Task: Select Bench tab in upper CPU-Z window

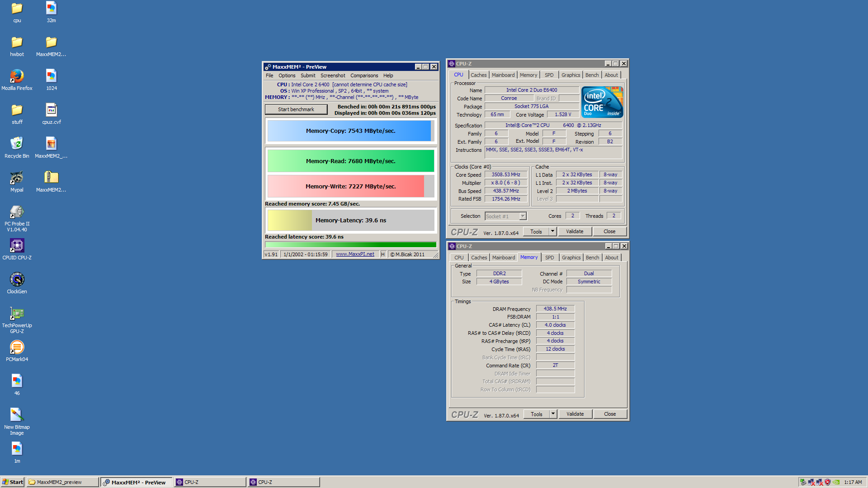Action: click(x=592, y=75)
